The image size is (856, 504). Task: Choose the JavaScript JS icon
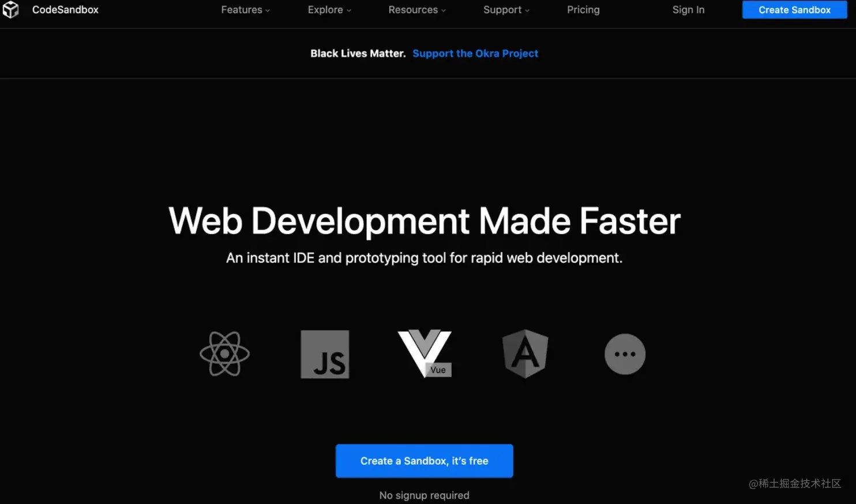325,354
